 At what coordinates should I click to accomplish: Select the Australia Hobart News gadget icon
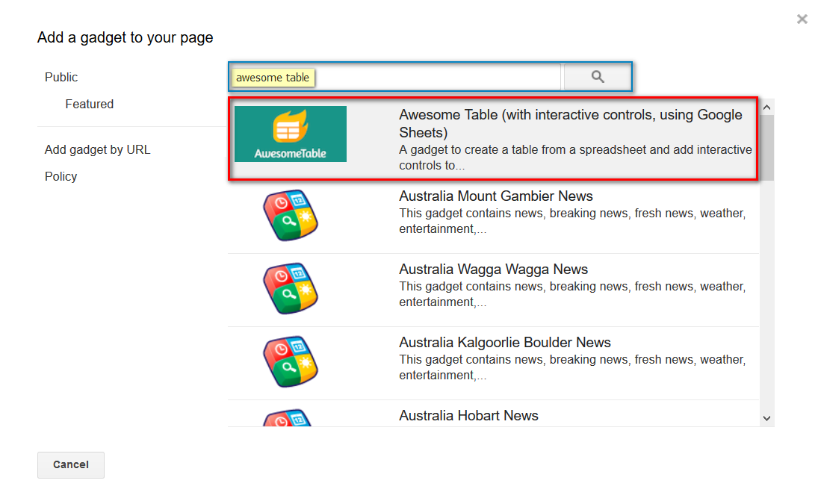(x=288, y=417)
